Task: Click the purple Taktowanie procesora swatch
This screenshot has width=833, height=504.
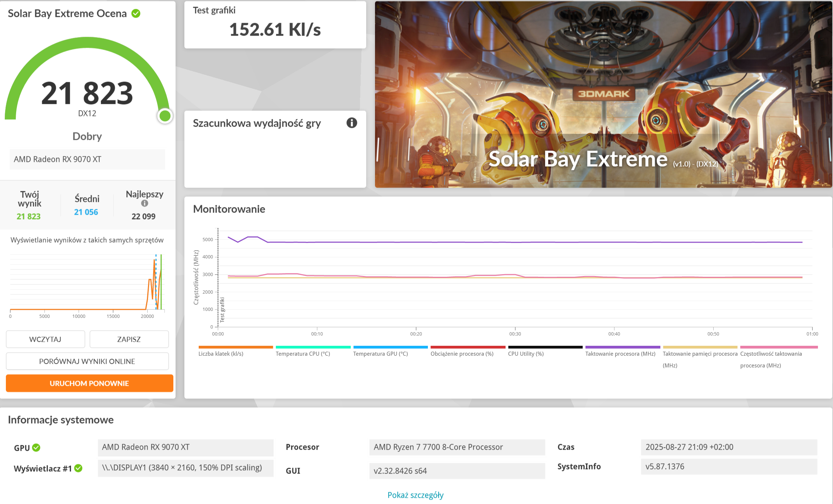Action: (622, 347)
